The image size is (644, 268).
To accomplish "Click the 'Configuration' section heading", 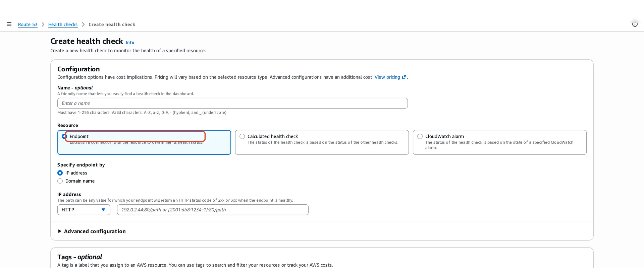I will (78, 69).
